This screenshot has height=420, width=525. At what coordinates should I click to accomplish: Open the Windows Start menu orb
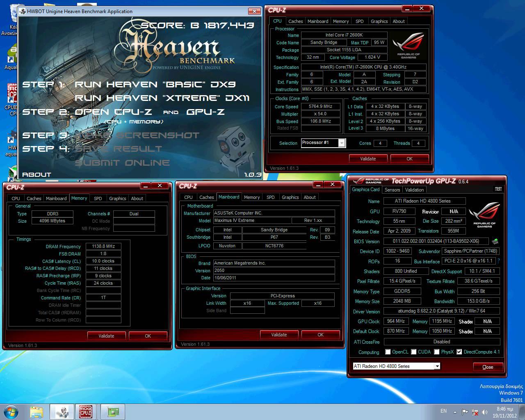pos(11,411)
